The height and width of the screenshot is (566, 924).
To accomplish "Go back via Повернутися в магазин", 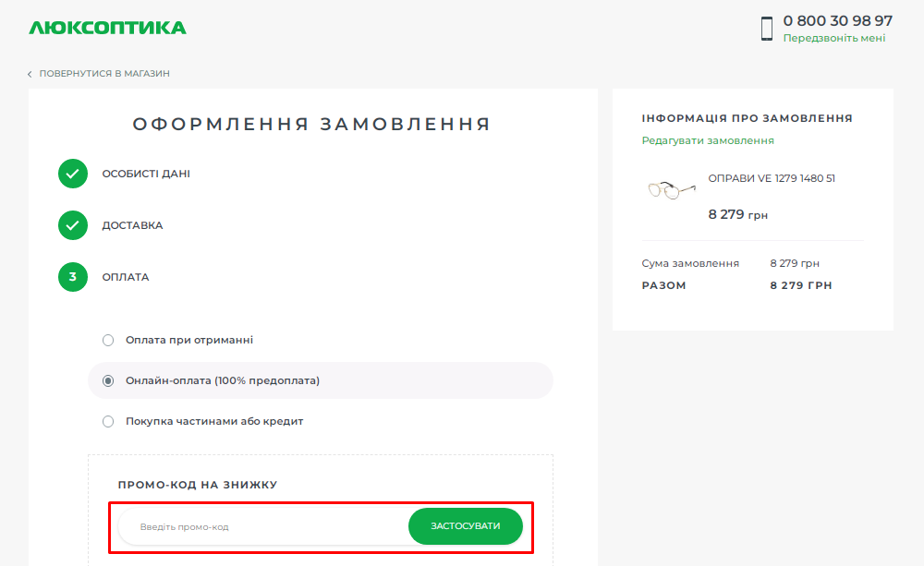I will tap(103, 72).
